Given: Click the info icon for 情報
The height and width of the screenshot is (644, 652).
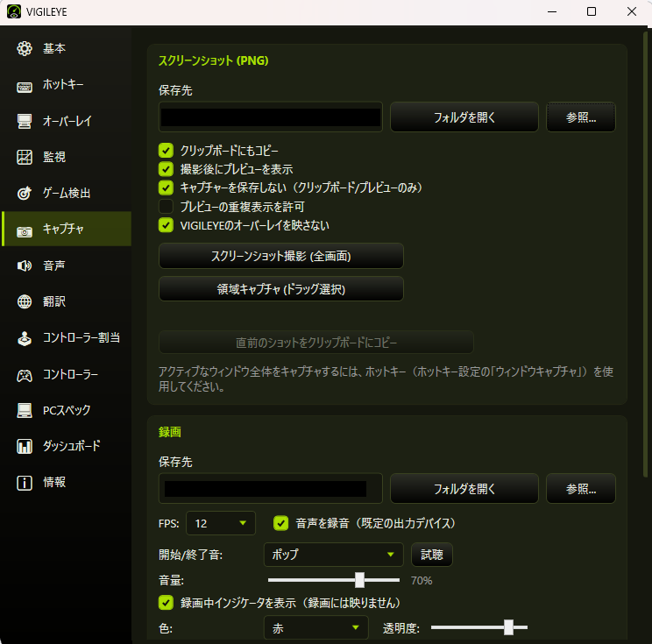Looking at the screenshot, I should (x=25, y=483).
